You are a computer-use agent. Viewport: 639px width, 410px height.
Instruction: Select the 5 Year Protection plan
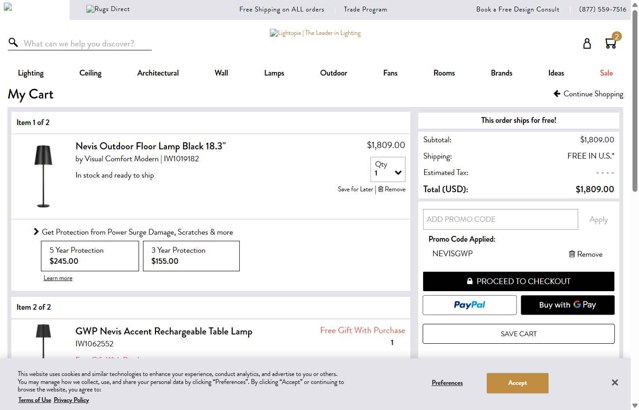(90, 256)
